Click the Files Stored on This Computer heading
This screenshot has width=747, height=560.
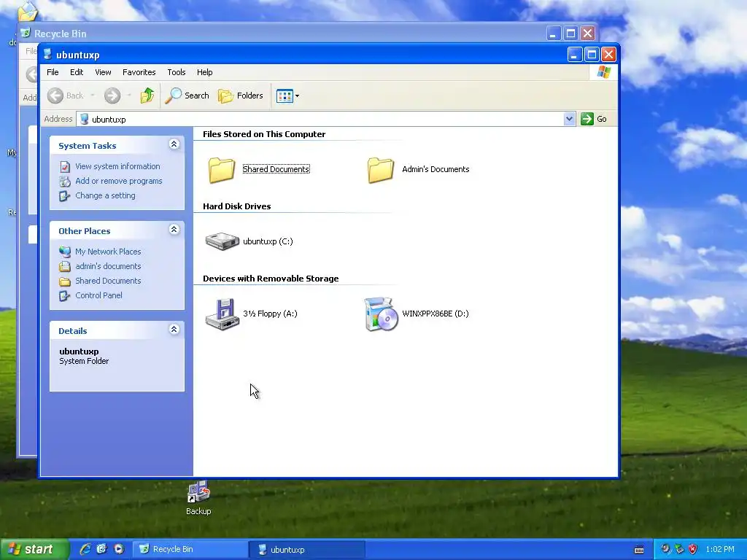tap(264, 134)
